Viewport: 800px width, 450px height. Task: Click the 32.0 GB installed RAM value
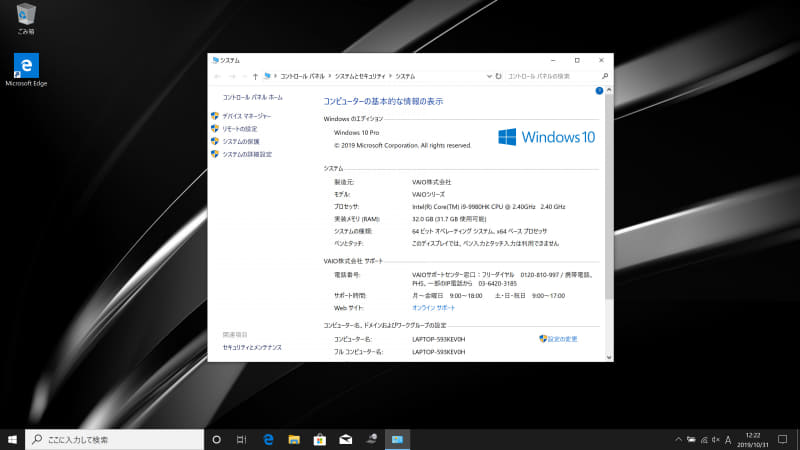click(449, 219)
